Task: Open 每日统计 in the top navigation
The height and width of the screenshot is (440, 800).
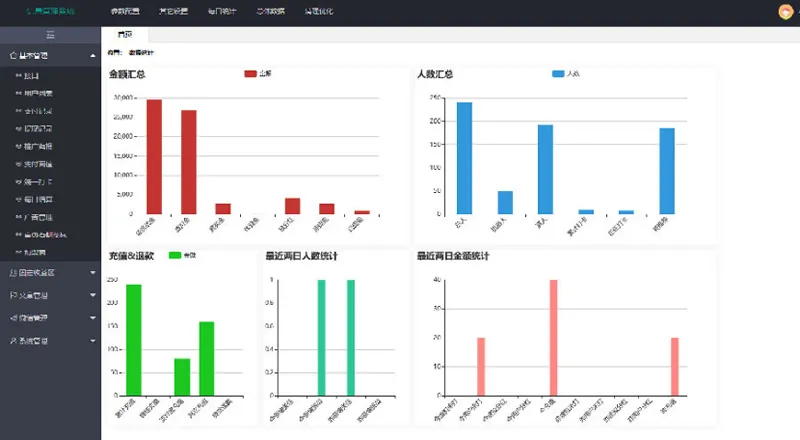Action: pos(222,11)
